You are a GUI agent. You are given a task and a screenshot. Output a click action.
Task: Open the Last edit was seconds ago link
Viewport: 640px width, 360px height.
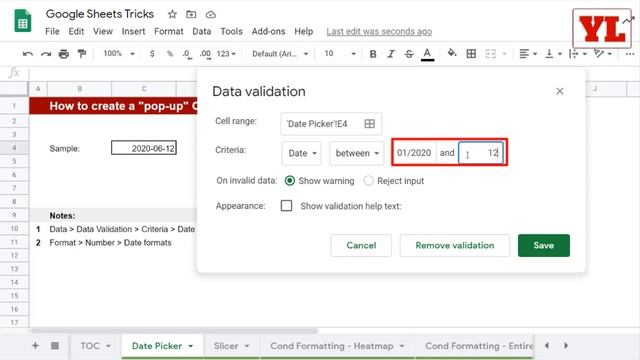point(379,31)
